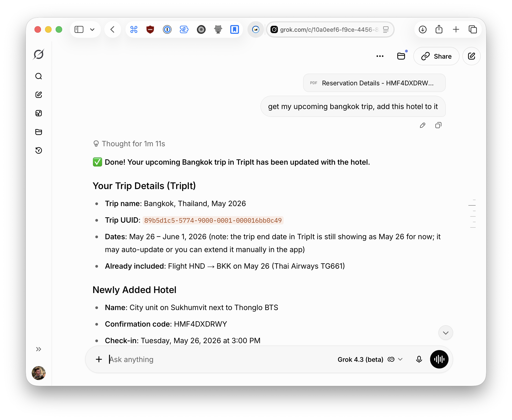512x420 pixels.
Task: Click the Trip UUID code snippet
Action: pos(213,220)
